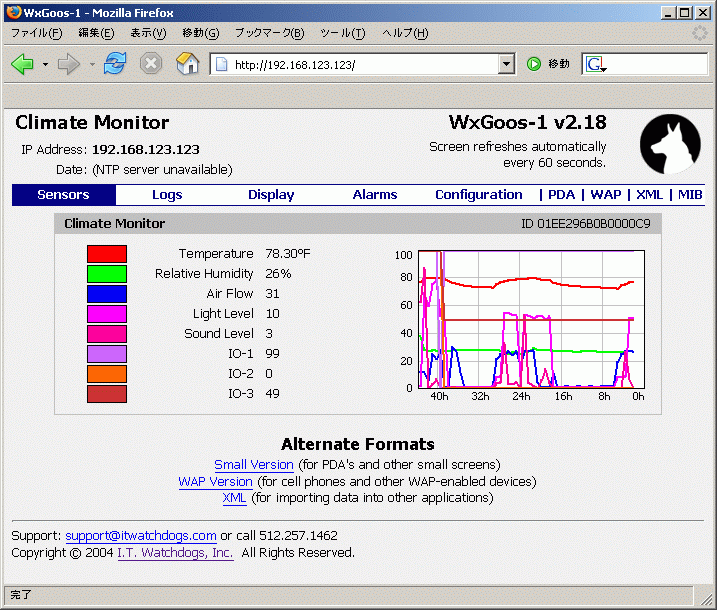717x610 pixels.
Task: Click the WAP link in the navigation bar
Action: coord(606,195)
